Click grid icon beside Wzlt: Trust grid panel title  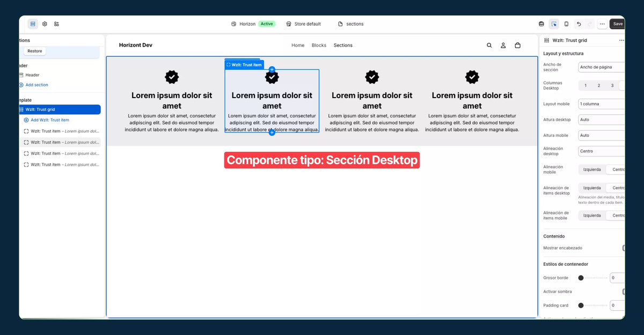point(547,41)
